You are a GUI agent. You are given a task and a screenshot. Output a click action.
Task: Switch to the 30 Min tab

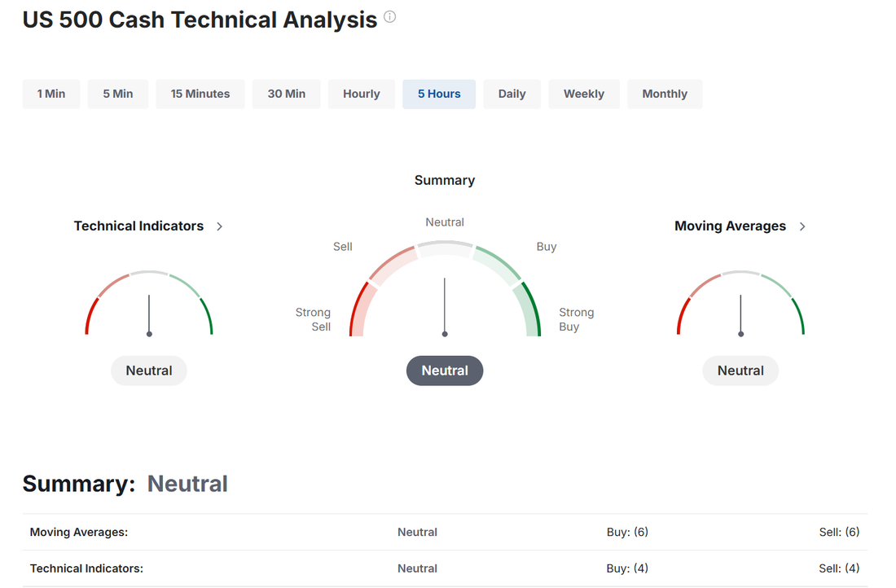pyautogui.click(x=286, y=94)
